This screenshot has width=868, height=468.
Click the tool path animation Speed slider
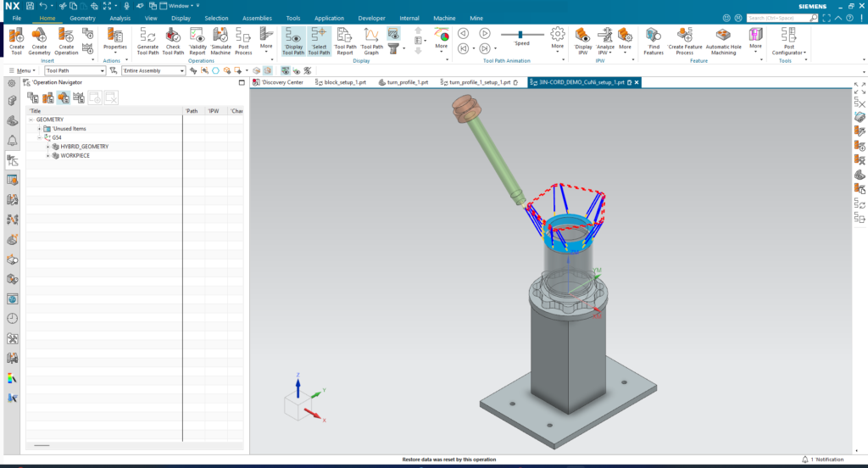point(521,34)
